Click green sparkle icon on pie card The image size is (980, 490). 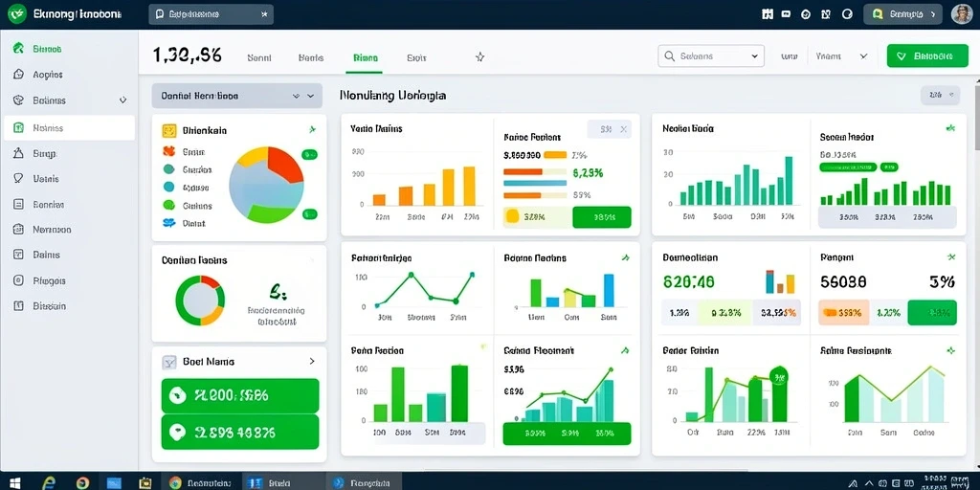tap(313, 130)
